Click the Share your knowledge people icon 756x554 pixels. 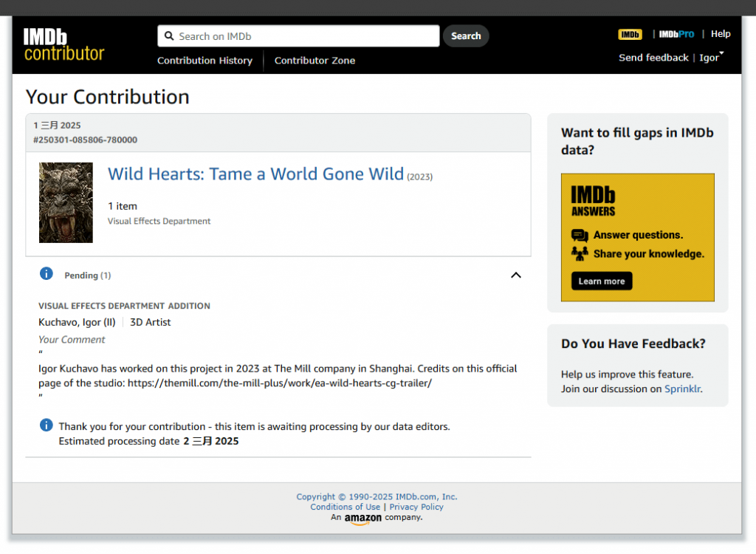coord(580,253)
